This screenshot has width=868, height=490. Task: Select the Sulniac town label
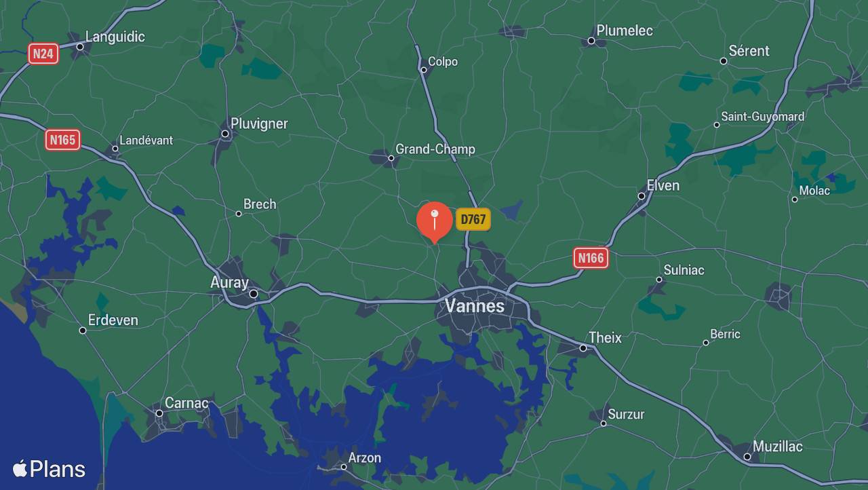pyautogui.click(x=684, y=270)
